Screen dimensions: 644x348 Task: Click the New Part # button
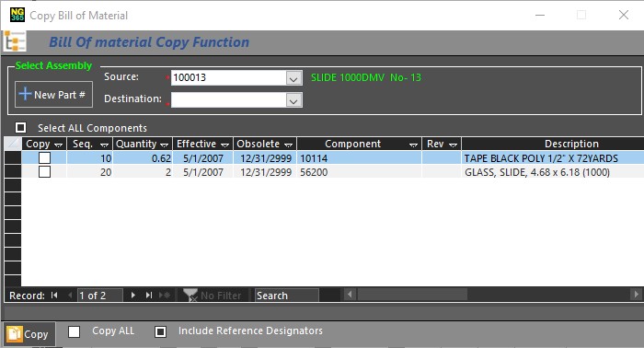pyautogui.click(x=53, y=95)
